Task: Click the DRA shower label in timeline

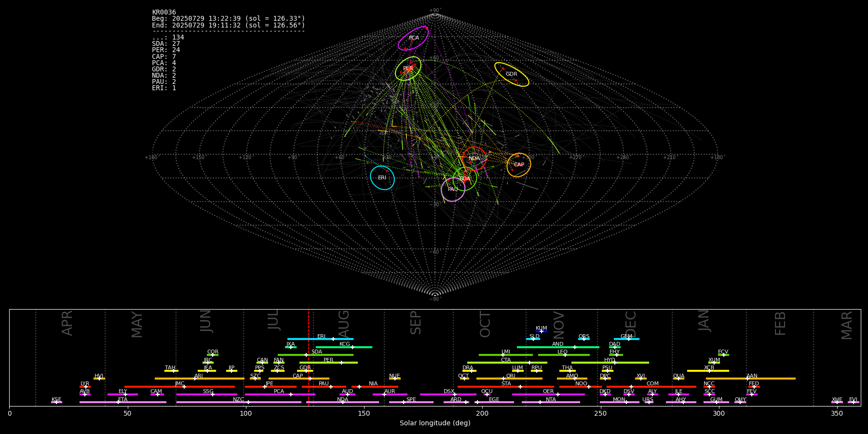Action: point(468,368)
